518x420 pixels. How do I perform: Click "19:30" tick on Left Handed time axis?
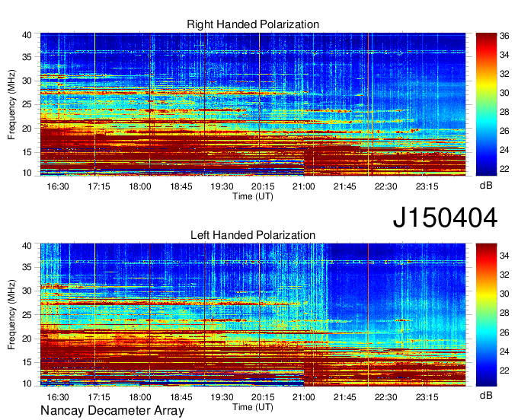[x=222, y=396]
